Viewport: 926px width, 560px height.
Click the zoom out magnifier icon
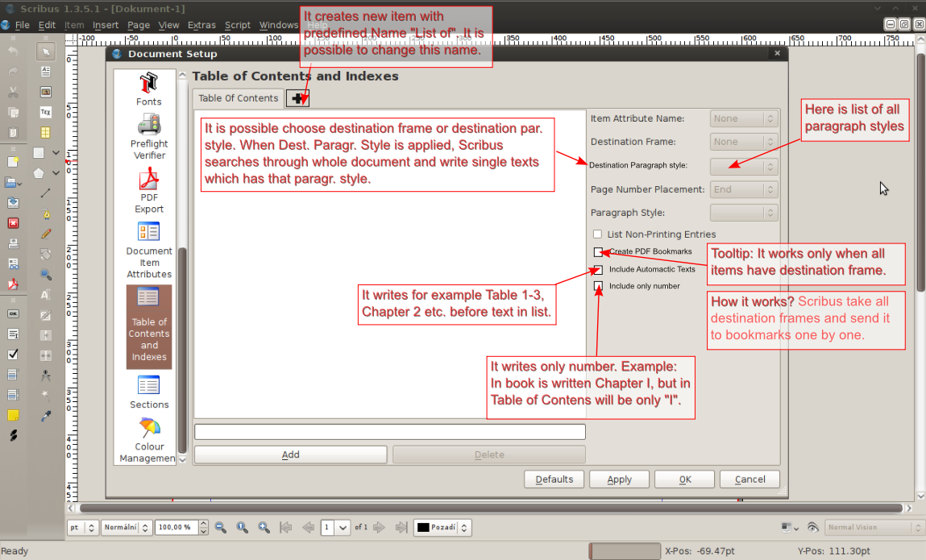221,528
